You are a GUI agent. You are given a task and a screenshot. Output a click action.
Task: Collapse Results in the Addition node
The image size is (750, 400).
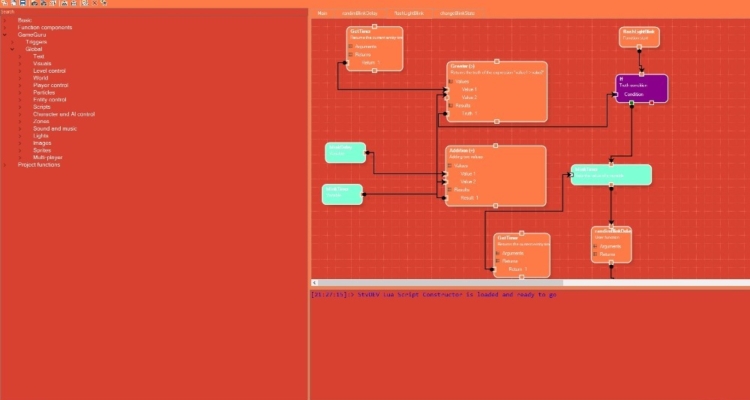450,189
